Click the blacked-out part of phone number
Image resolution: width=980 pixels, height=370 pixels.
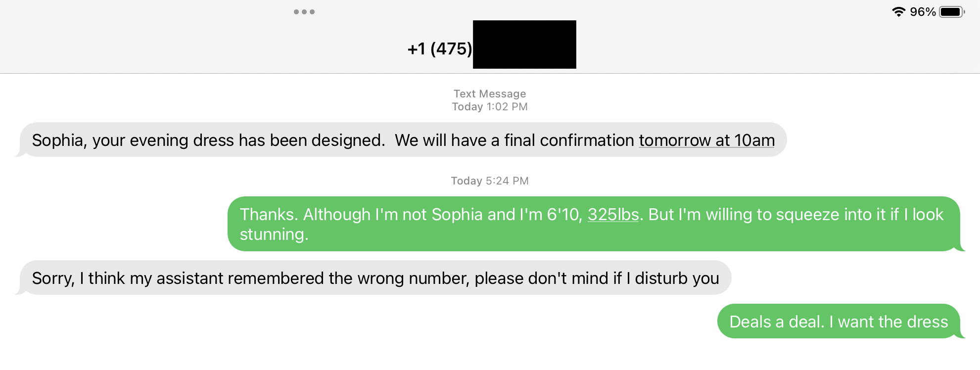(524, 45)
